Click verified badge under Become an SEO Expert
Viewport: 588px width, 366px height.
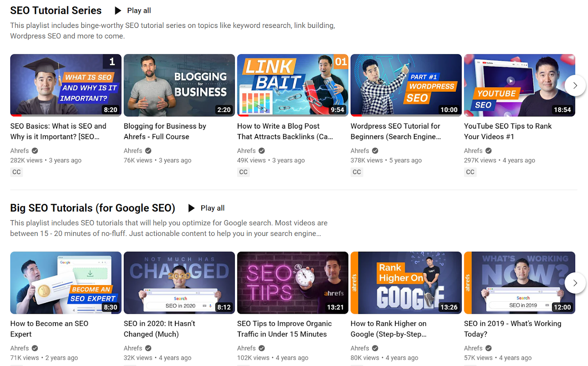click(35, 348)
